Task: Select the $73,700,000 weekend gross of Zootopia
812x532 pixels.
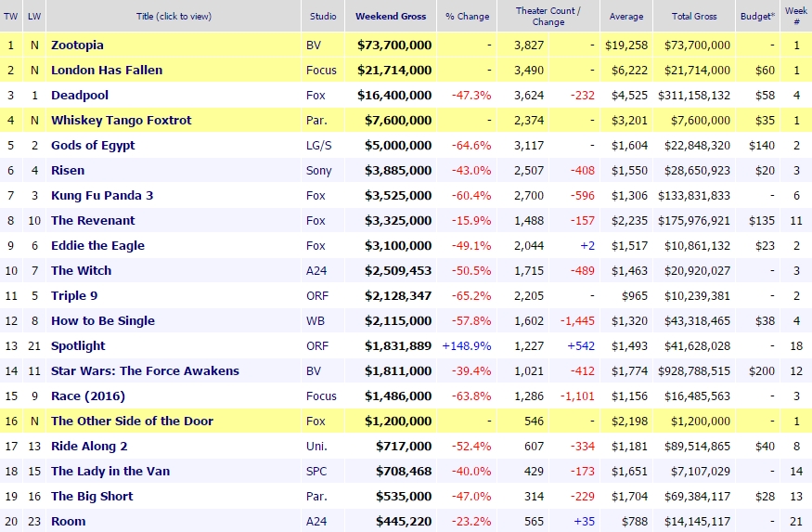Action: click(x=394, y=45)
